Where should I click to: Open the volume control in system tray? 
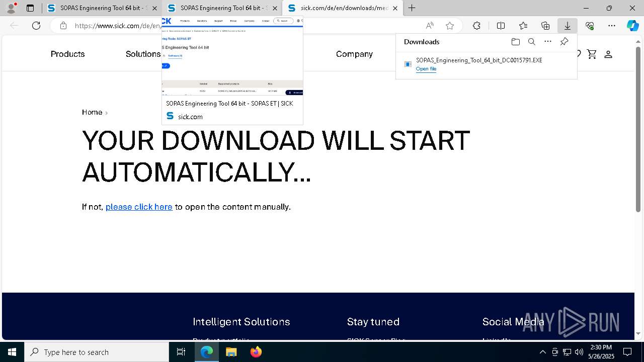pyautogui.click(x=579, y=352)
